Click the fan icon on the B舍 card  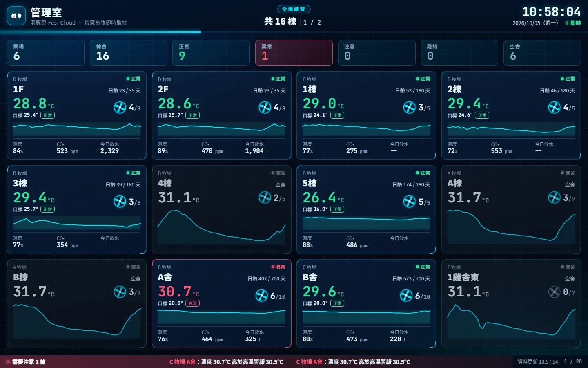tap(406, 296)
